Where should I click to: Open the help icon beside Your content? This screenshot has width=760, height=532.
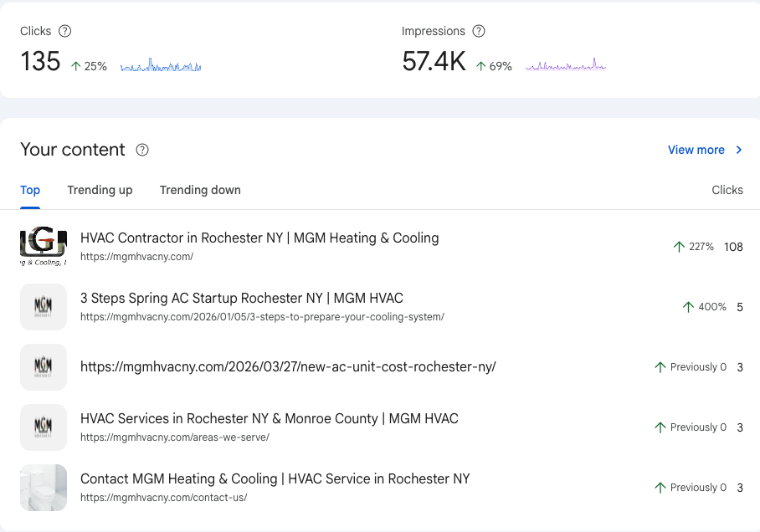point(142,150)
